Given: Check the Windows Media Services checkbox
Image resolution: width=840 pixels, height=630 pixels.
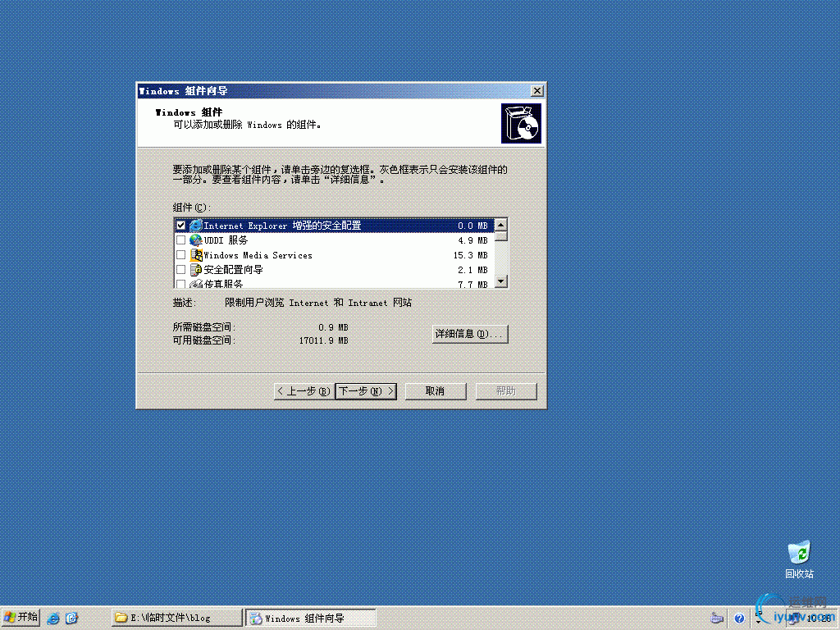Looking at the screenshot, I should tap(181, 255).
